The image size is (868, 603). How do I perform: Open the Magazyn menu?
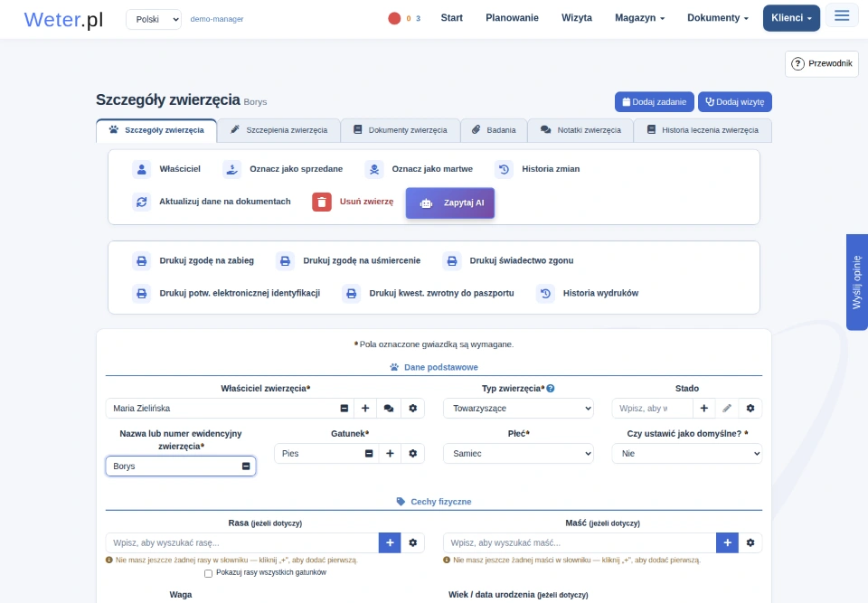click(x=639, y=18)
